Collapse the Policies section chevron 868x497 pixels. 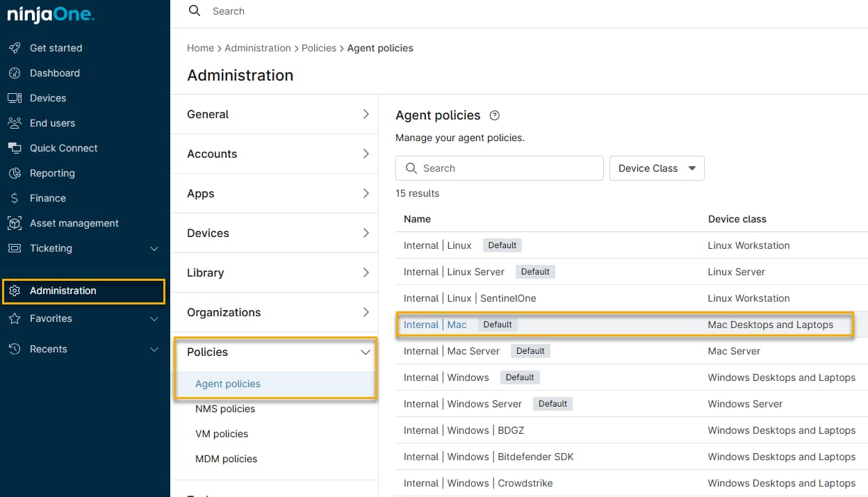[366, 352]
